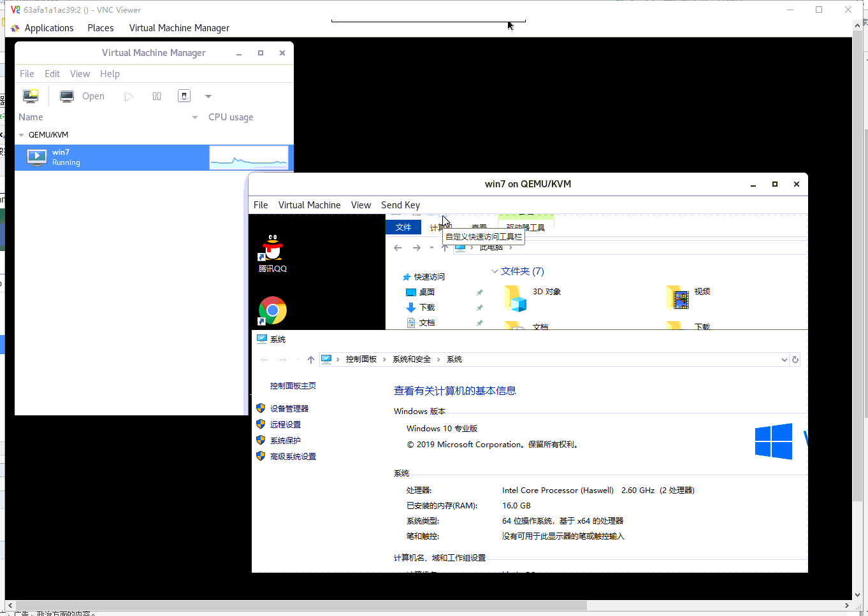
Task: Click the VNC Viewer horizontal scrollbar
Action: pos(302,605)
